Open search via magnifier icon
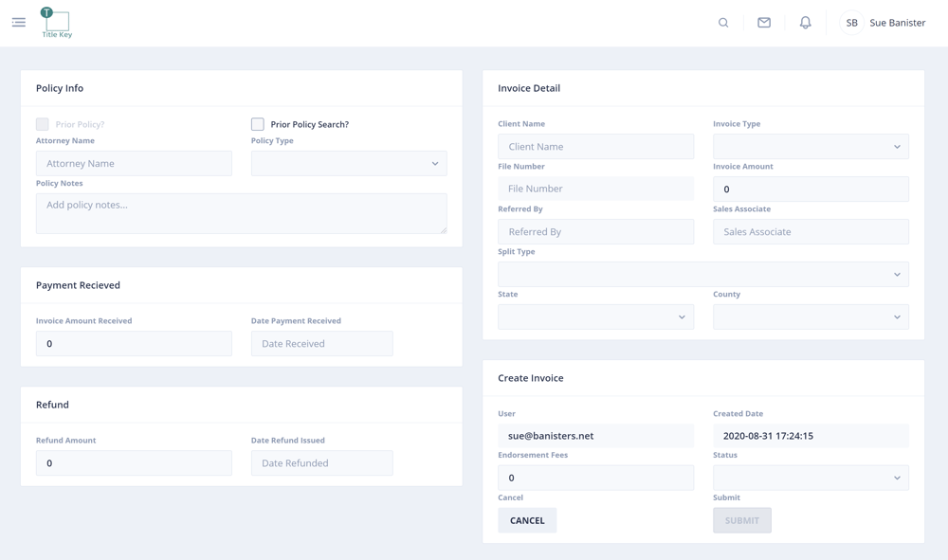 (x=723, y=23)
